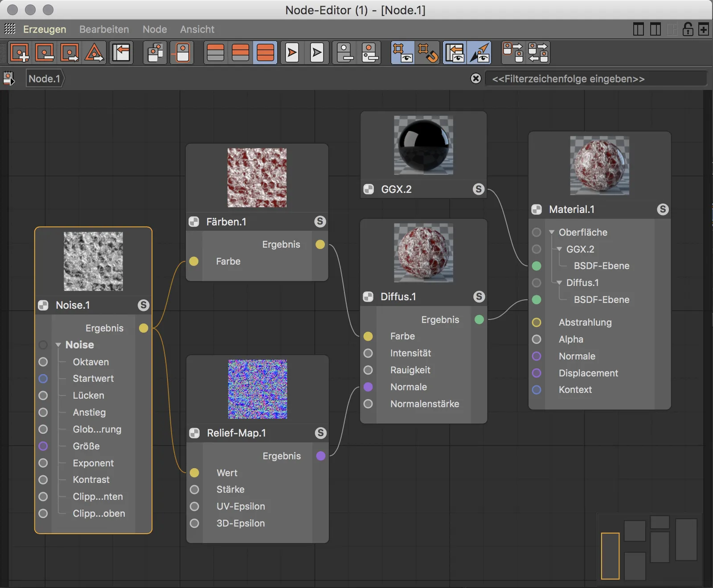Collapse the GGX.2 entry in Material.1
Screen dimensions: 713x588
(559, 249)
